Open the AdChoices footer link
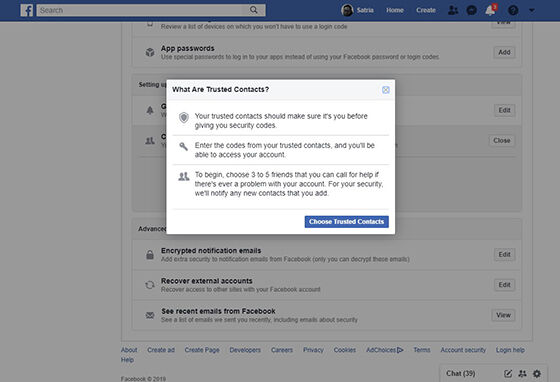 pos(385,350)
